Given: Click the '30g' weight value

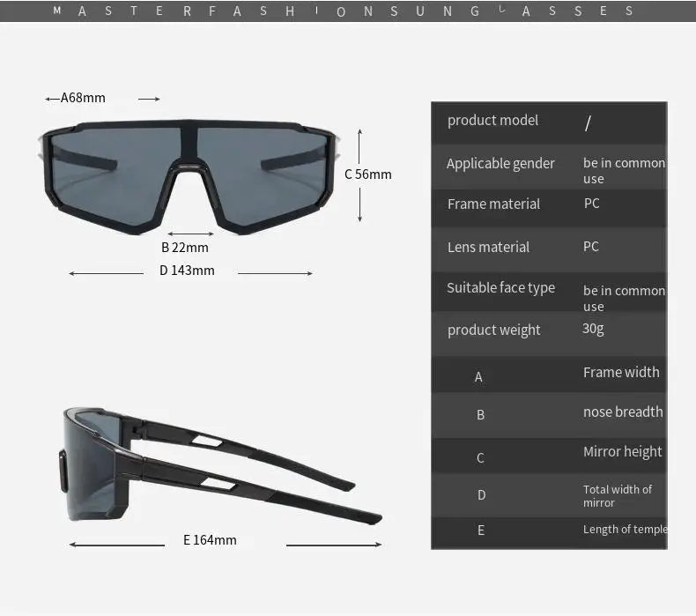Looking at the screenshot, I should 593,329.
